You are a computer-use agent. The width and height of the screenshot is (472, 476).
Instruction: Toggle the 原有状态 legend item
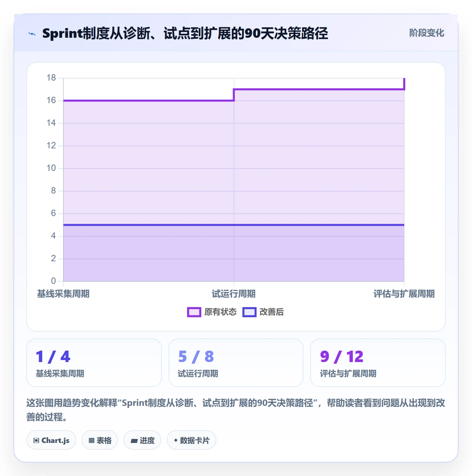tap(212, 312)
